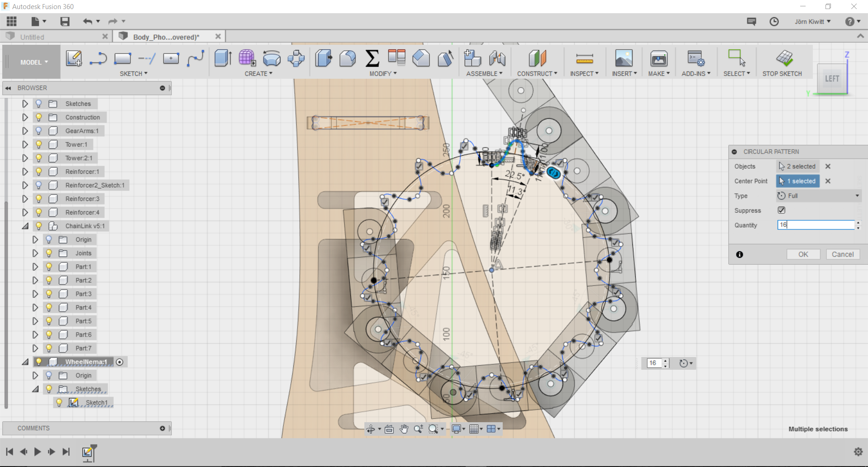
Task: Click the Sigma parameters icon in Modify
Action: pyautogui.click(x=372, y=58)
